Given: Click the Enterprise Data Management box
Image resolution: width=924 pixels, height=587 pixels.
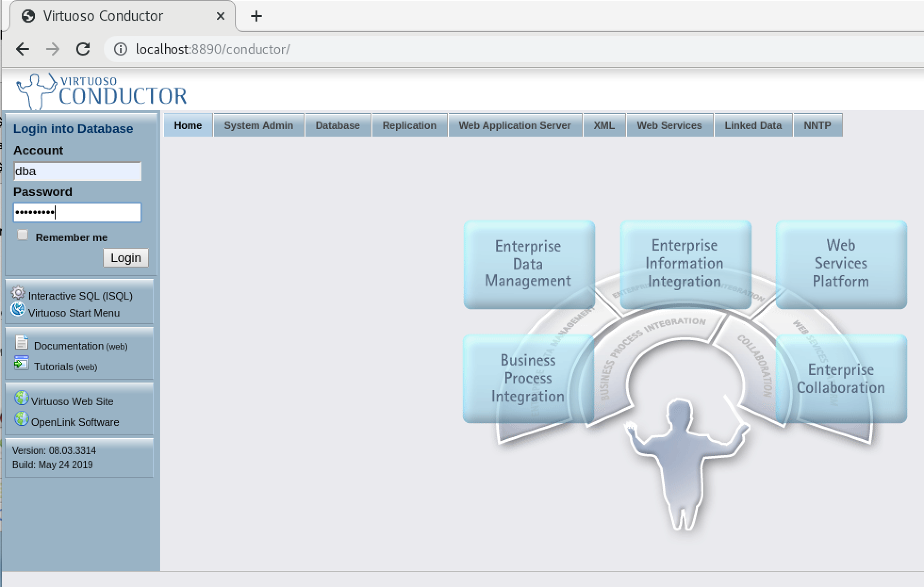Looking at the screenshot, I should [x=529, y=265].
